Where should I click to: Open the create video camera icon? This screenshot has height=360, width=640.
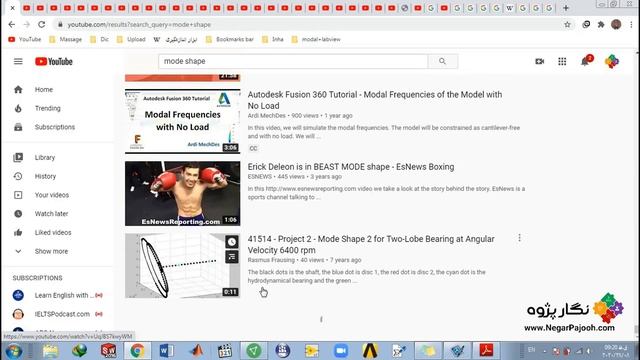[540, 61]
